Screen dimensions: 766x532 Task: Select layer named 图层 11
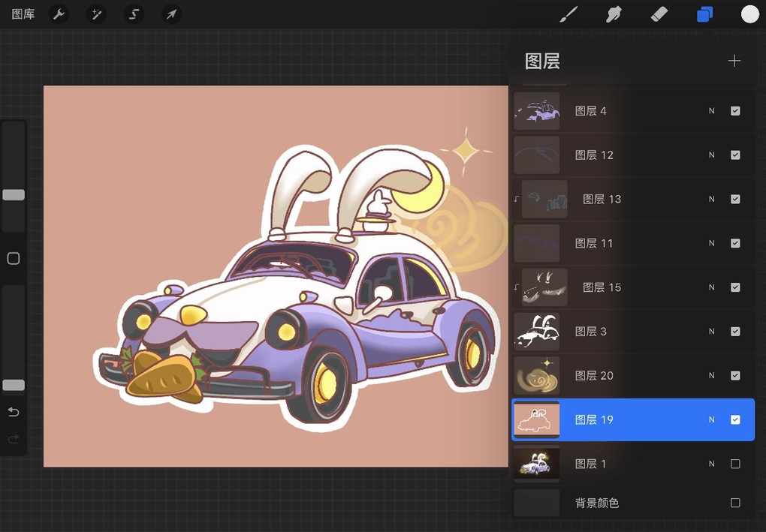point(593,243)
